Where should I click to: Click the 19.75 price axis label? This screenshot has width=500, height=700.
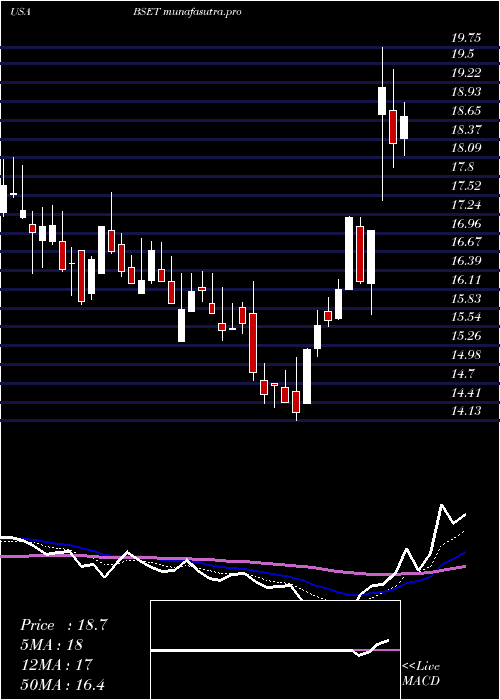466,38
